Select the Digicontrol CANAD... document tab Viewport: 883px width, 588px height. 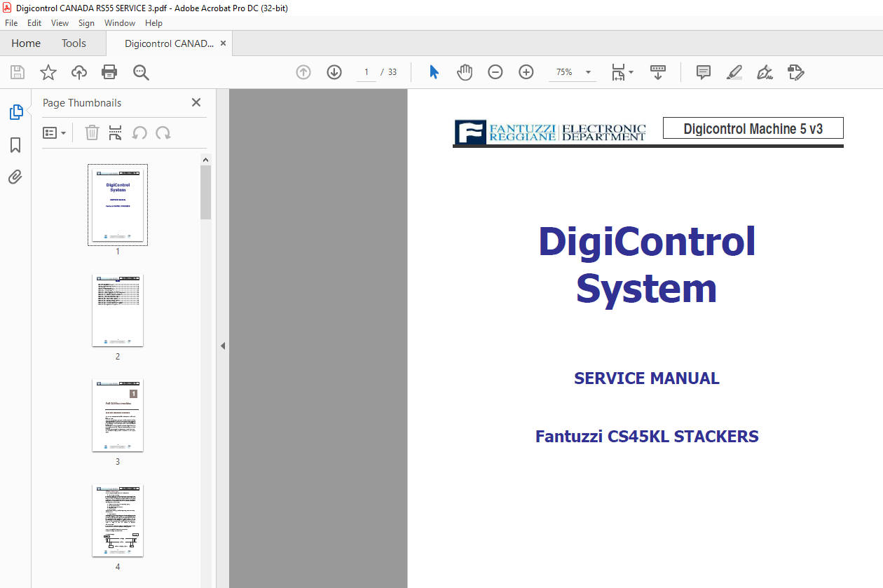[169, 43]
